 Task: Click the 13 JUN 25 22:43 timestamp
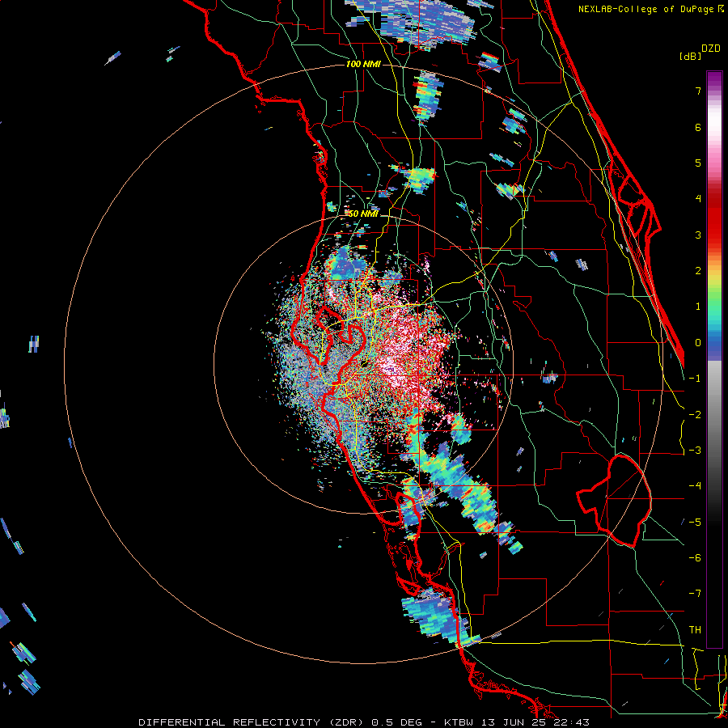(x=537, y=722)
